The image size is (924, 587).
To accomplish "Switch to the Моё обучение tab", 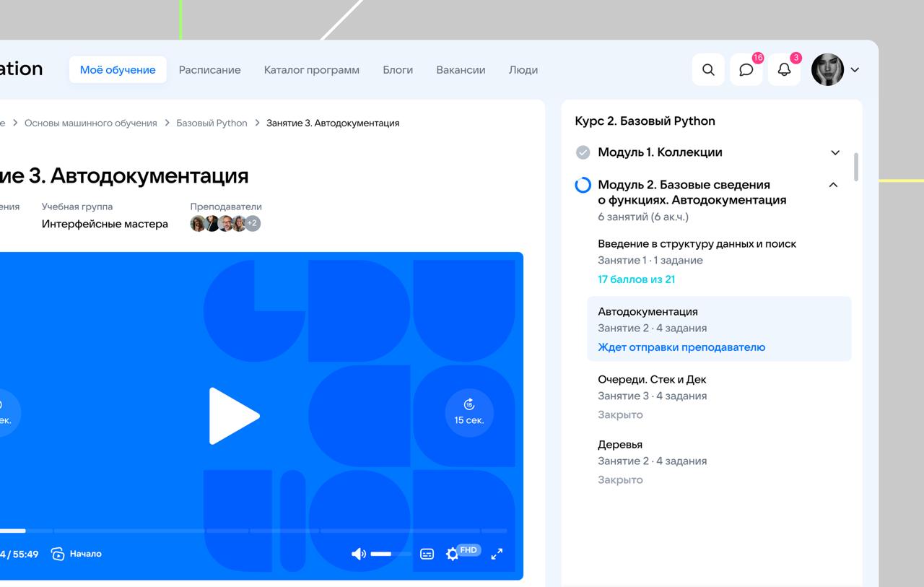I will [118, 70].
